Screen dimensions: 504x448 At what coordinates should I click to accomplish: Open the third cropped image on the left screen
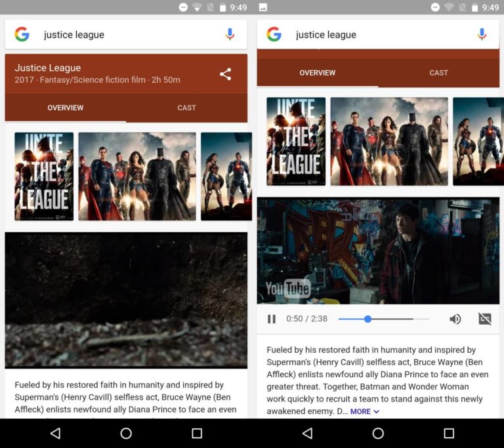click(226, 176)
